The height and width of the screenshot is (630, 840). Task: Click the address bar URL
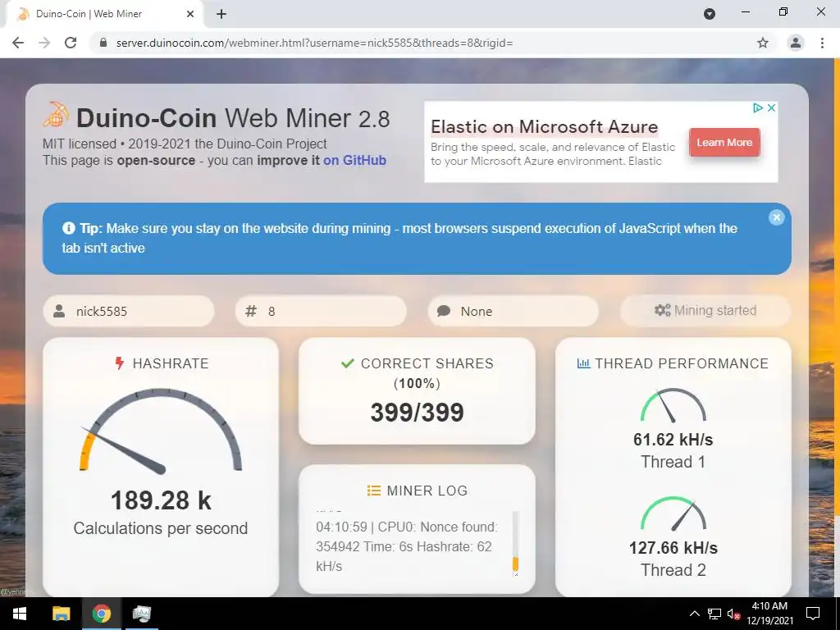(x=314, y=43)
